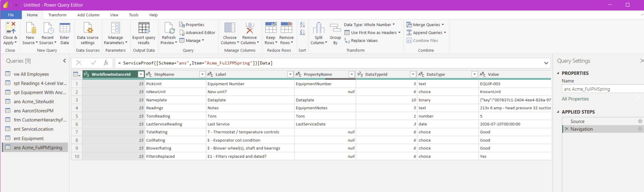Expand the formula bar chevron

(546, 63)
